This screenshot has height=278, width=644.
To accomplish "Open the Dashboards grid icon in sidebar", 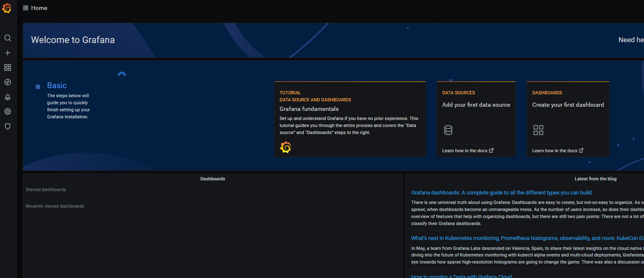I will pos(7,67).
